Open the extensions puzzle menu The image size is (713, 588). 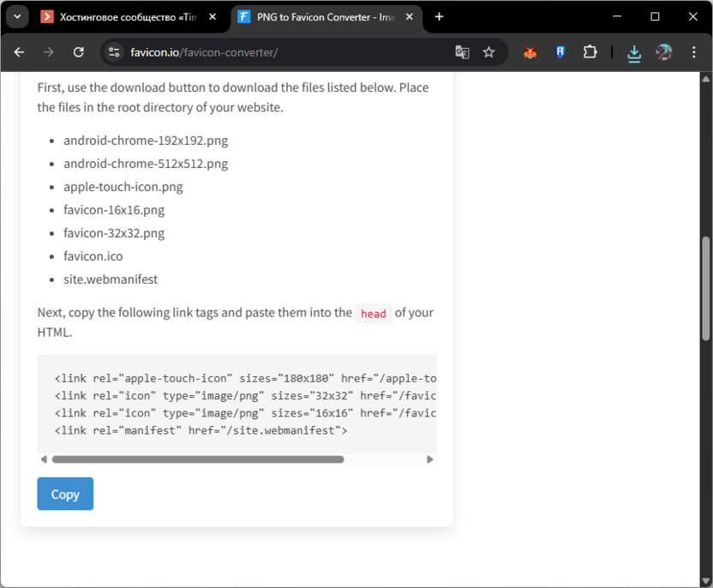(x=590, y=52)
